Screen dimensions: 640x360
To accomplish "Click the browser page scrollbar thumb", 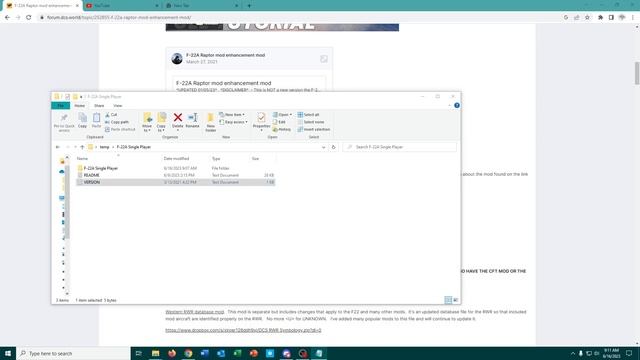I will coord(637,73).
